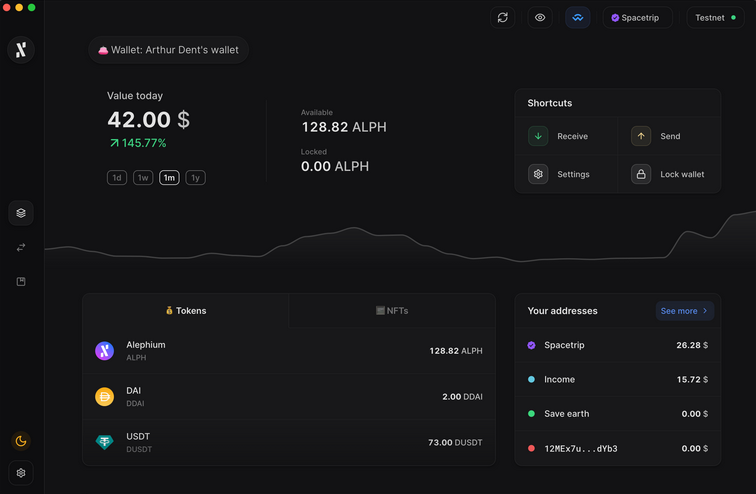Select the 1y time range

tap(195, 178)
